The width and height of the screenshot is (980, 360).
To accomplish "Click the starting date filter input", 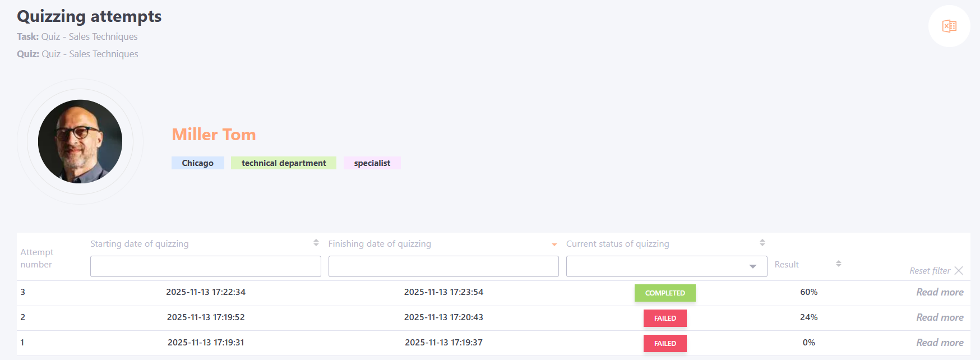I will pos(205,266).
